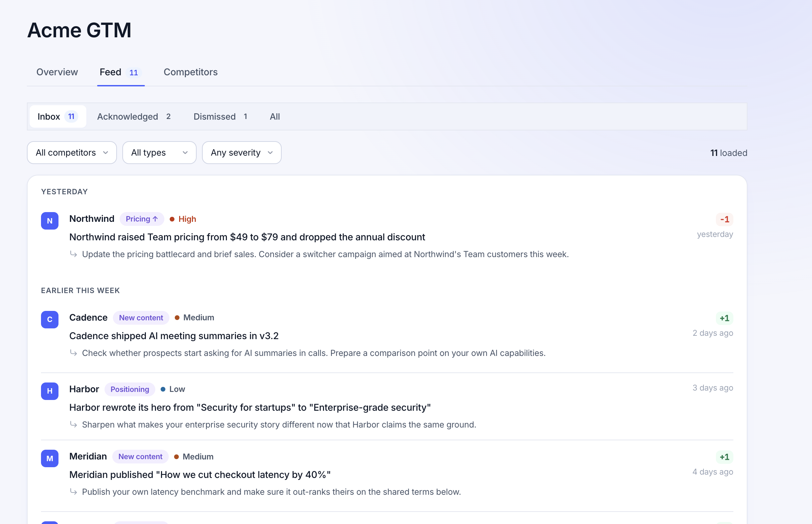Click the '4 days ago' timestamp

[x=713, y=472]
